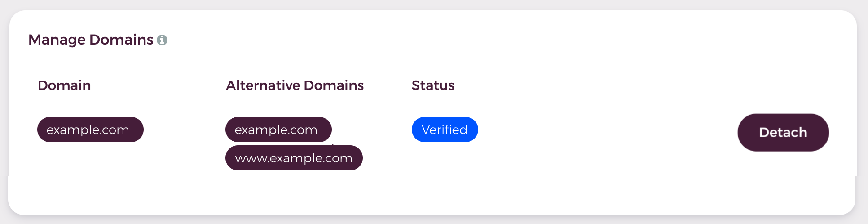Click the Status column header
The image size is (868, 224).
coord(433,85)
